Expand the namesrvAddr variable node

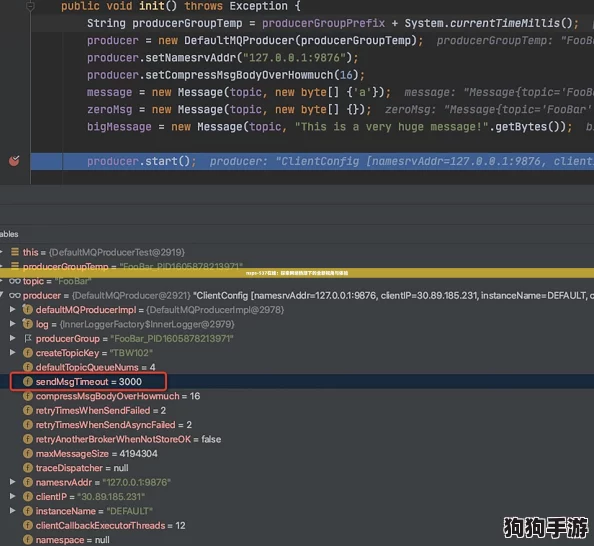click(x=13, y=482)
